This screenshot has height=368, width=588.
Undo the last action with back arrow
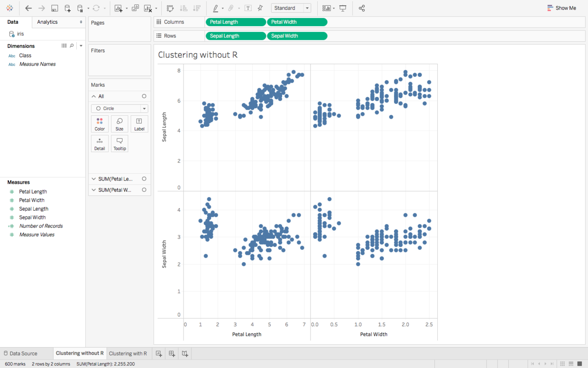click(x=28, y=8)
